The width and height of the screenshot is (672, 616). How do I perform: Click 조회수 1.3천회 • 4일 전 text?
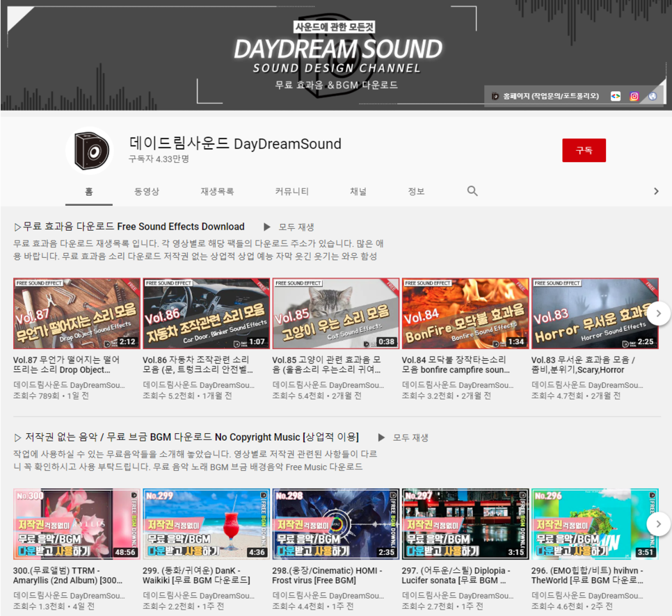(x=54, y=606)
